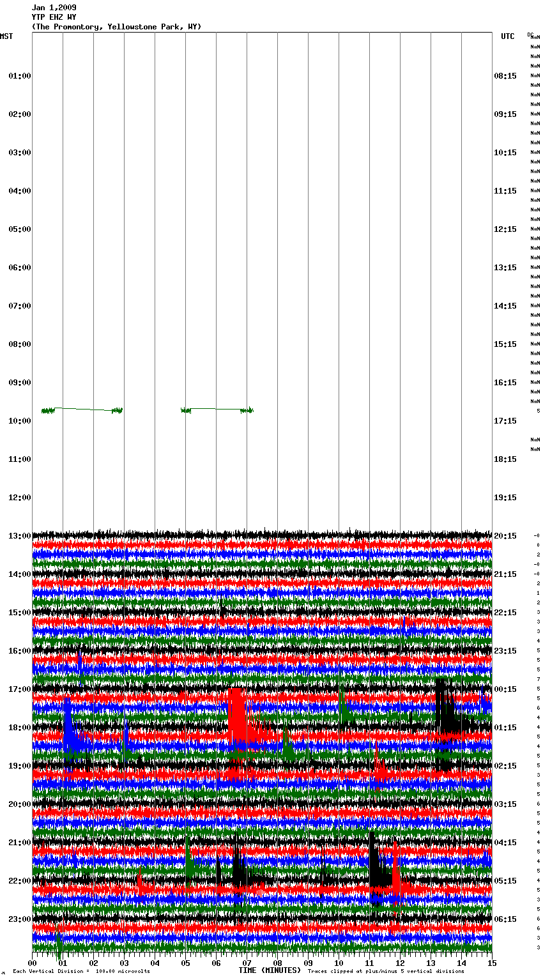Image resolution: width=543 pixels, height=980 pixels.
Task: Click the UTC axis header label
Action: 507,36
